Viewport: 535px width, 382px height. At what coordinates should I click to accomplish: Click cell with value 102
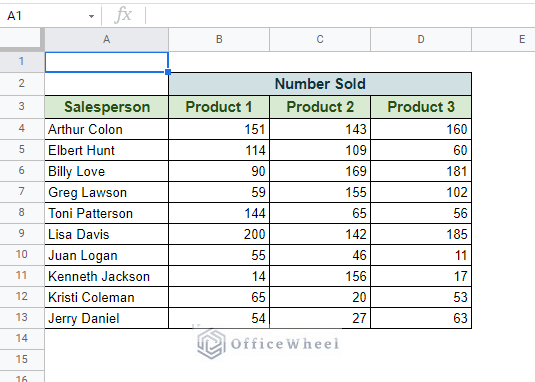(421, 192)
